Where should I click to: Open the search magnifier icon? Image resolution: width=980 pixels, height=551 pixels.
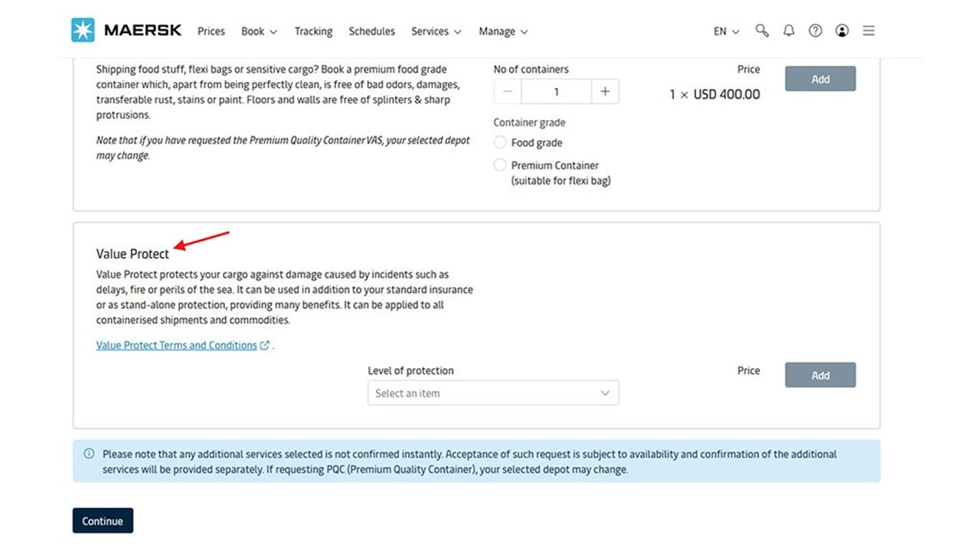tap(762, 31)
